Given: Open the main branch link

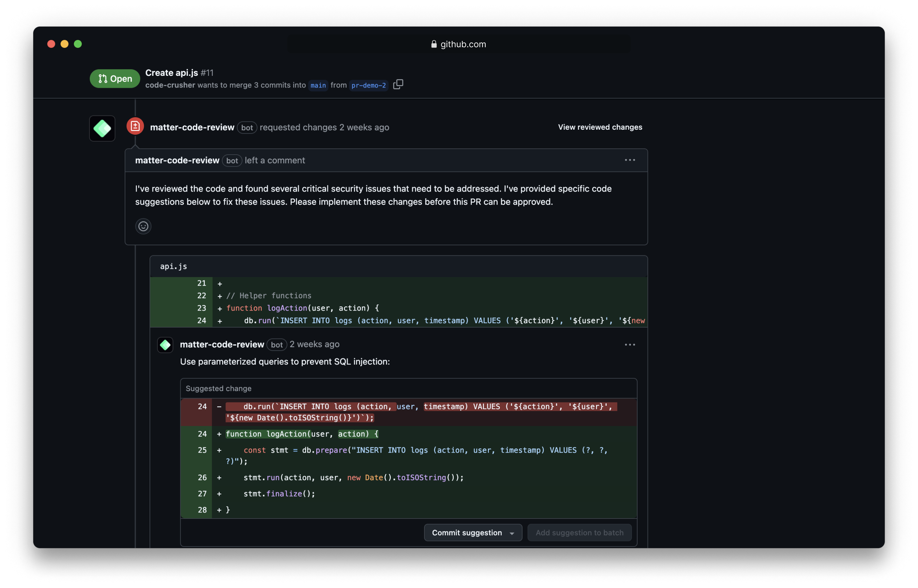Looking at the screenshot, I should point(318,85).
